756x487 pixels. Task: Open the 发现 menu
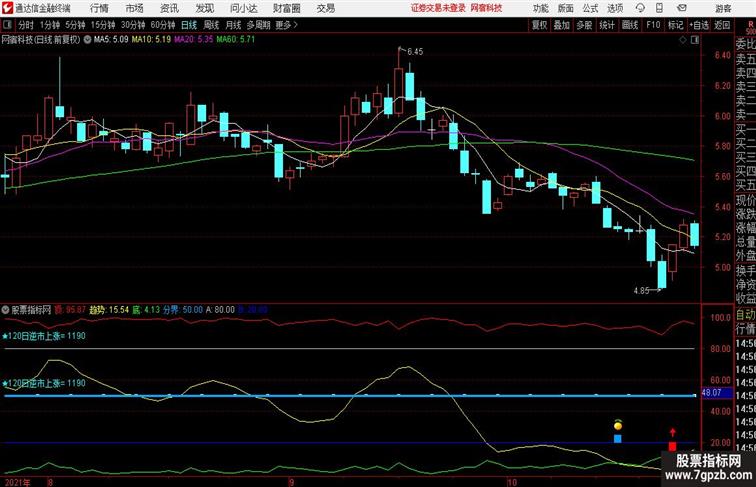pyautogui.click(x=204, y=8)
